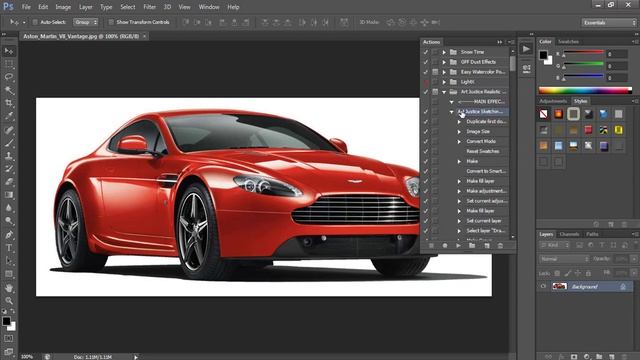Select the Magic Wand tool

9,90
